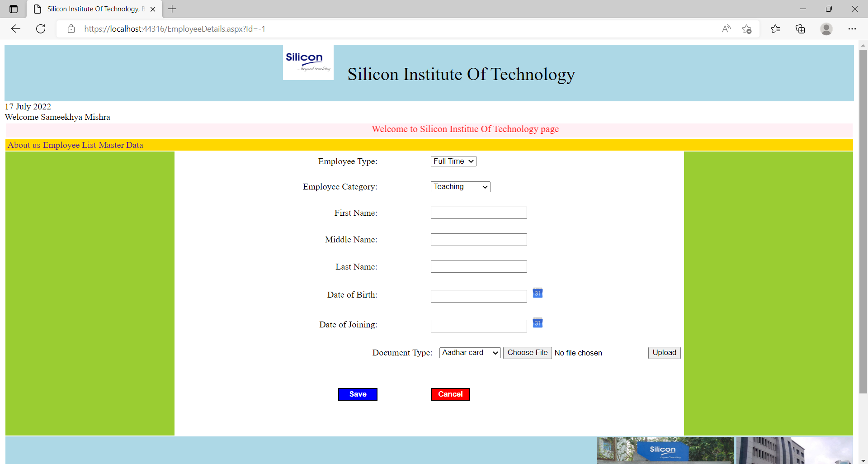Screen dimensions: 868x464
Task: Focus the First Name input field
Action: 479,213
